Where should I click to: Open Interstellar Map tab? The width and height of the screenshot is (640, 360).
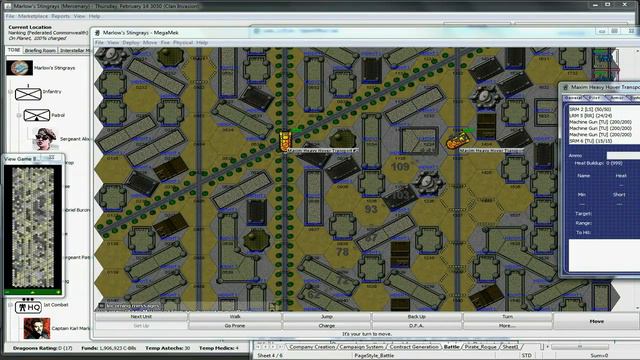tap(75, 51)
